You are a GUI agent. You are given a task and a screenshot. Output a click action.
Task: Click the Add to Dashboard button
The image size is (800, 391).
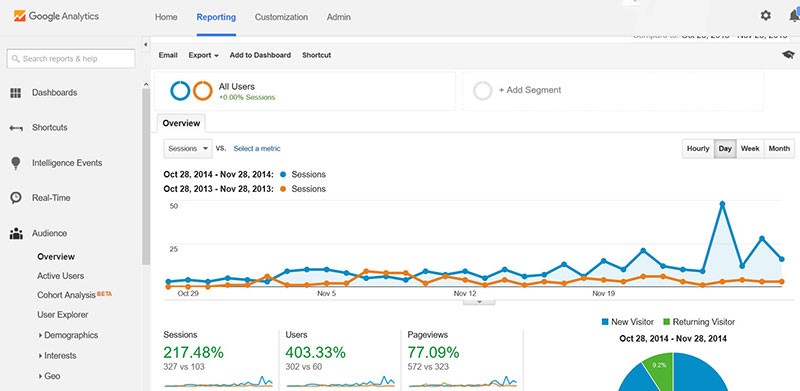tap(260, 55)
